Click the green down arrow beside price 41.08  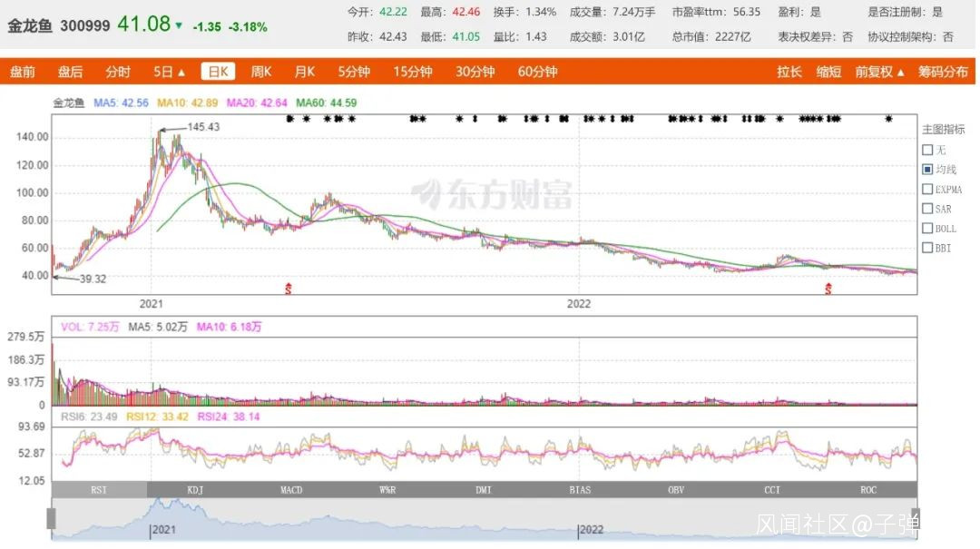click(179, 25)
